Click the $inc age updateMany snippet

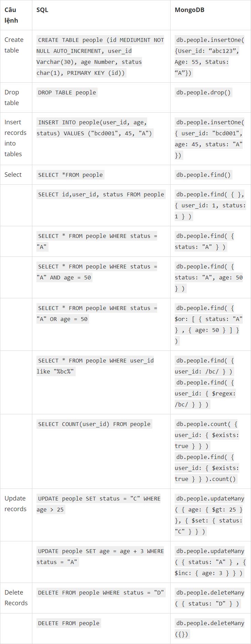(x=210, y=562)
